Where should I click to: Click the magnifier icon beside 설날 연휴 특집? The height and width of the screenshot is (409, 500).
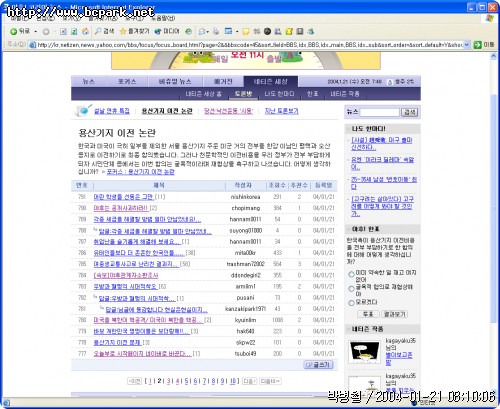coord(83,110)
